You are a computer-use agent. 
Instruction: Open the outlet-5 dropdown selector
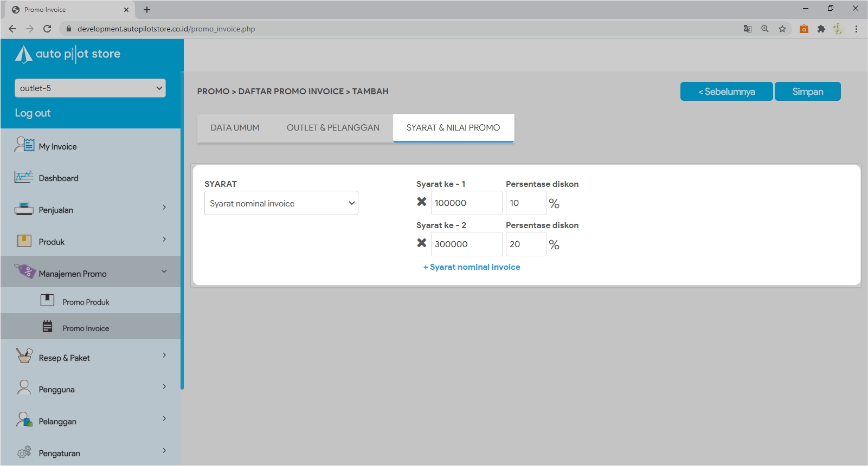[90, 88]
